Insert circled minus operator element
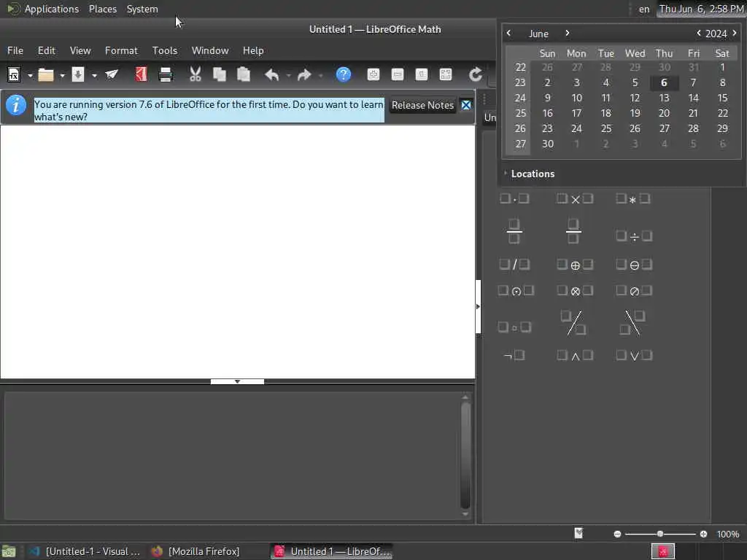Viewport: 747px width, 560px height. point(634,264)
